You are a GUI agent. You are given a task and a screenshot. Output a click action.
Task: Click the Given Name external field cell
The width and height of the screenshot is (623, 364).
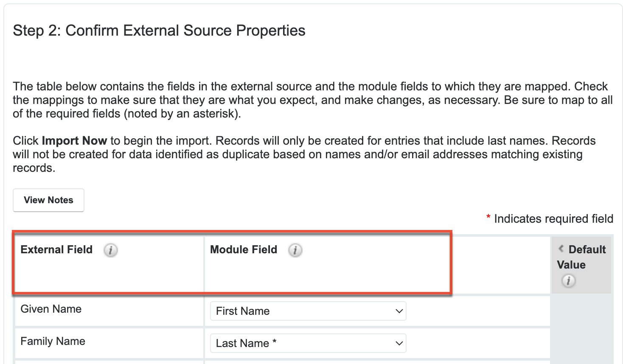point(51,309)
